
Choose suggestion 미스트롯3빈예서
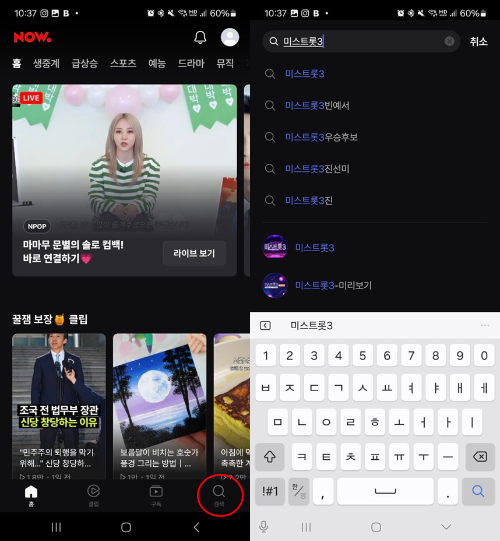coord(317,105)
